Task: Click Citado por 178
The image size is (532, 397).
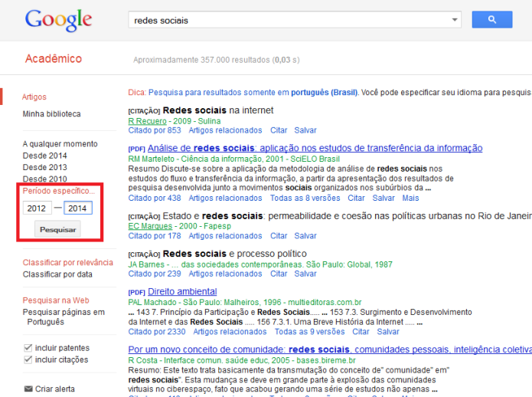Action: coord(155,235)
